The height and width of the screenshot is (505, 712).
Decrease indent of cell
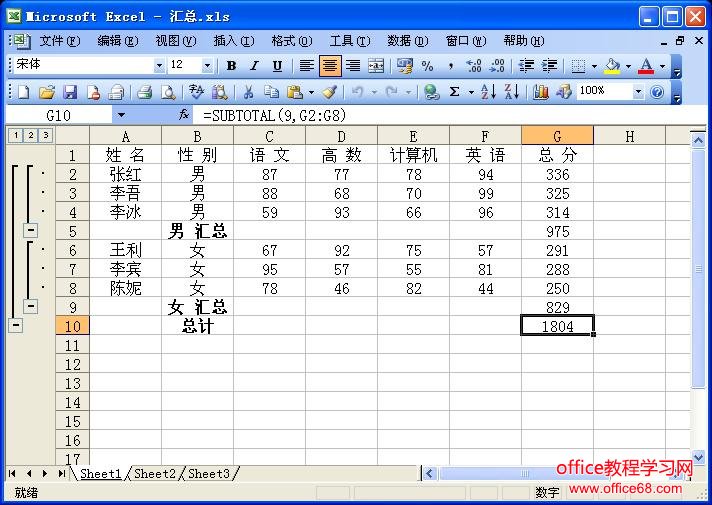click(526, 66)
